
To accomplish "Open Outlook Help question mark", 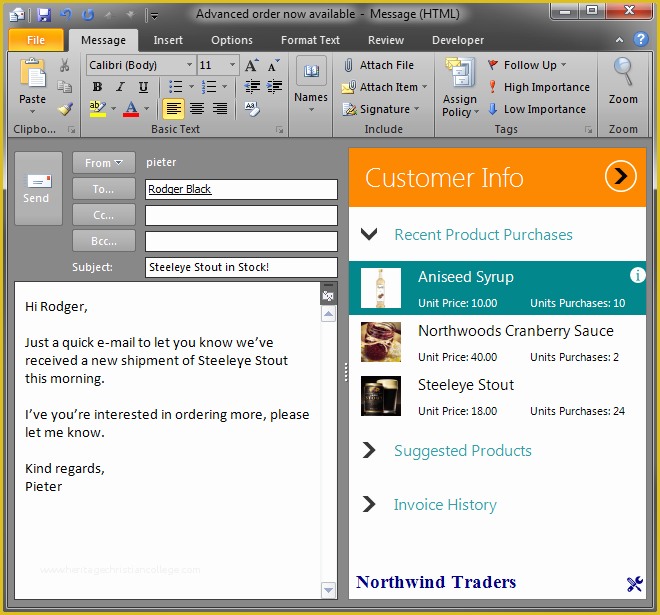I will 641,39.
